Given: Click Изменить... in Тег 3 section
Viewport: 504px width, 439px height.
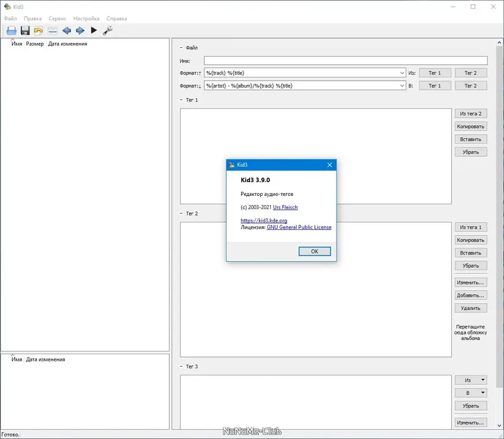Looking at the screenshot, I should (x=471, y=423).
